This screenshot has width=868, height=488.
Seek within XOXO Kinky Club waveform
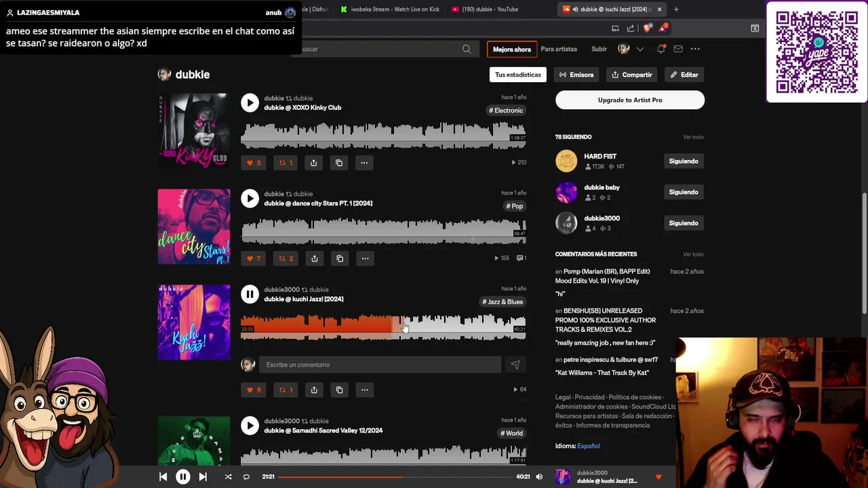pos(383,136)
